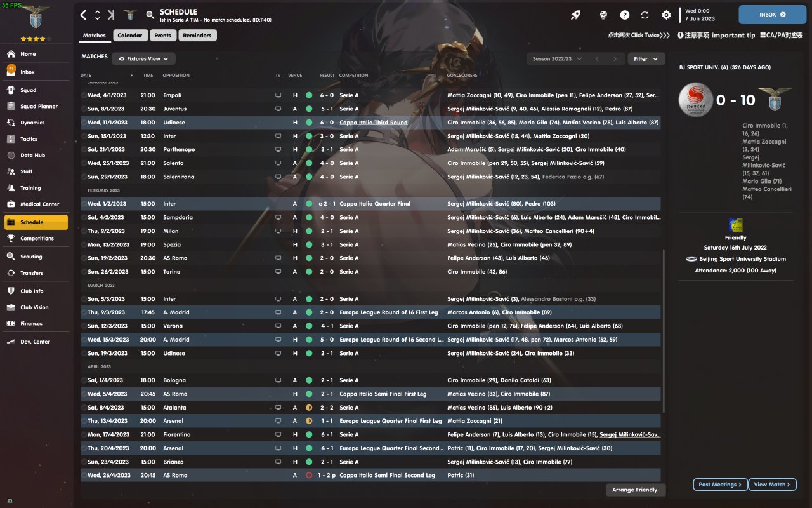Toggle the check circle on Sun, 23/4/2023 Brianza row
This screenshot has width=812, height=508.
click(x=84, y=462)
